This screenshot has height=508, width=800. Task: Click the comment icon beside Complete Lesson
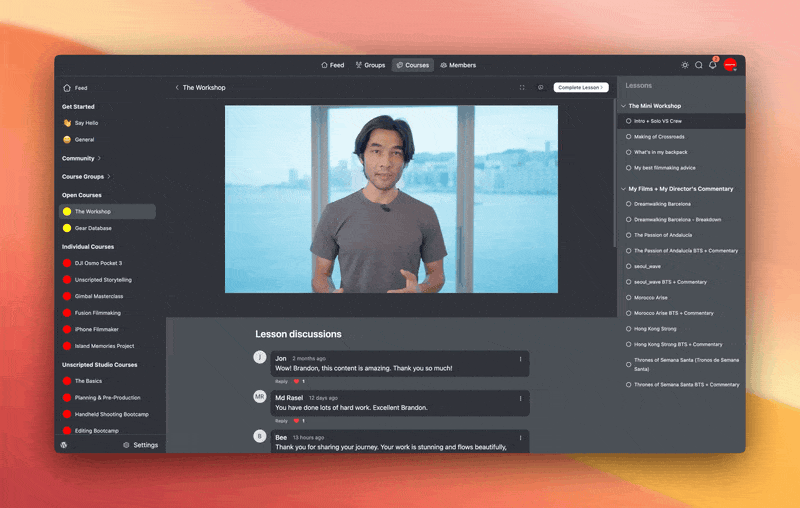(x=540, y=88)
